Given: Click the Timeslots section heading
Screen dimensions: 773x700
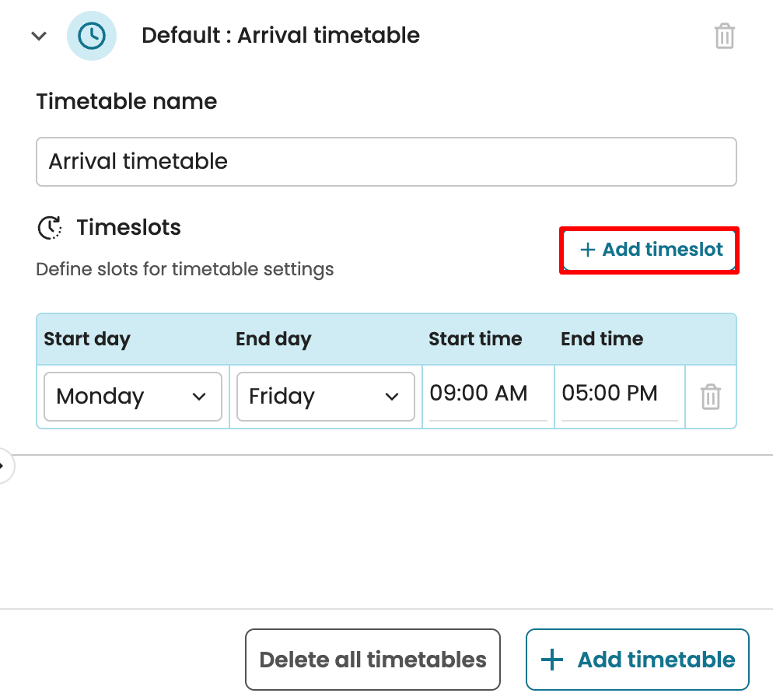Looking at the screenshot, I should [x=128, y=228].
